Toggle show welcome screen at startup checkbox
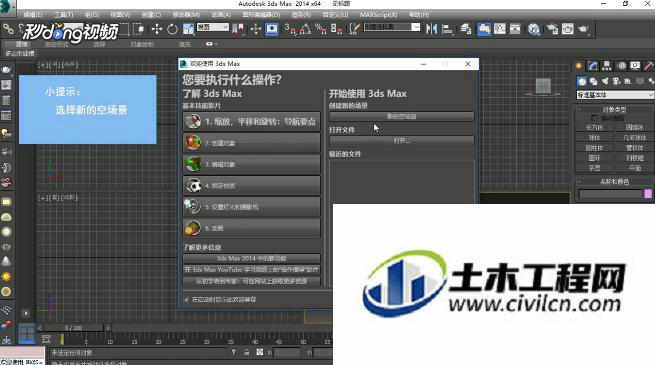Image resolution: width=655 pixels, height=365 pixels. tap(186, 299)
